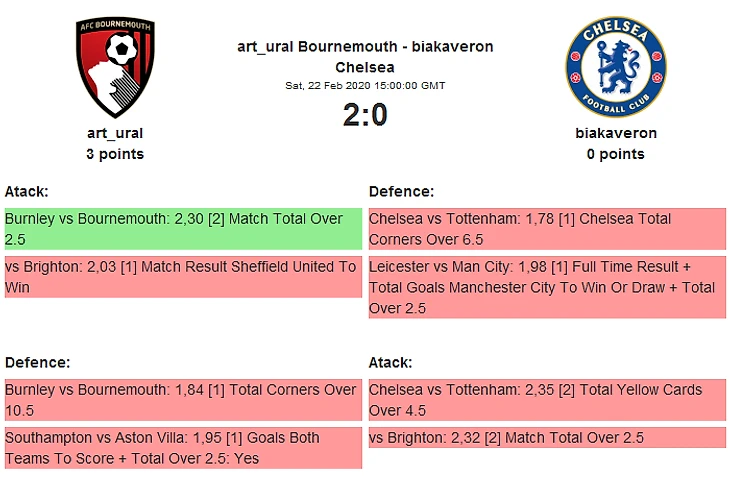Select the green Match Total Over 2.5 bet

(182, 229)
